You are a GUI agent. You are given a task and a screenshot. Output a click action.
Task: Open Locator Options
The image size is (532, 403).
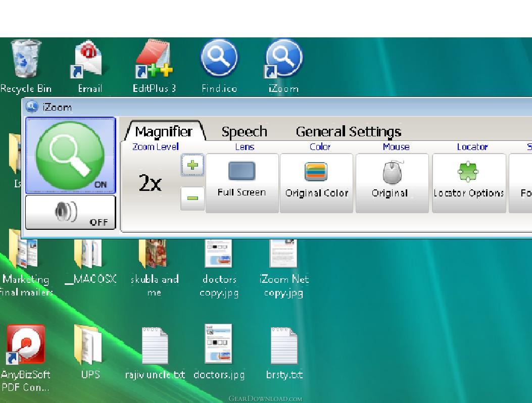pyautogui.click(x=469, y=183)
